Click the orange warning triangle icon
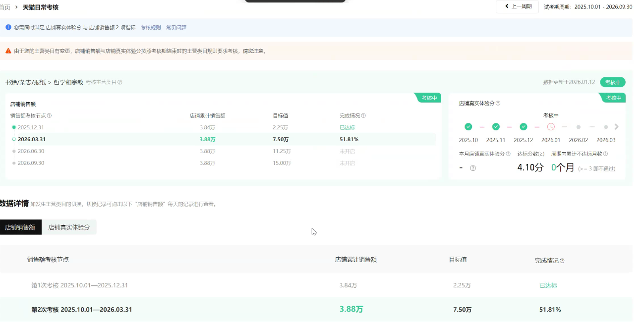 tap(8, 51)
